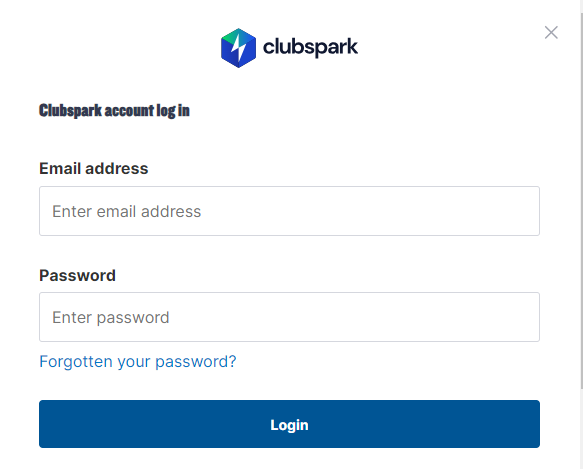
Task: Click the white lightning bolt in the logo
Action: click(238, 48)
